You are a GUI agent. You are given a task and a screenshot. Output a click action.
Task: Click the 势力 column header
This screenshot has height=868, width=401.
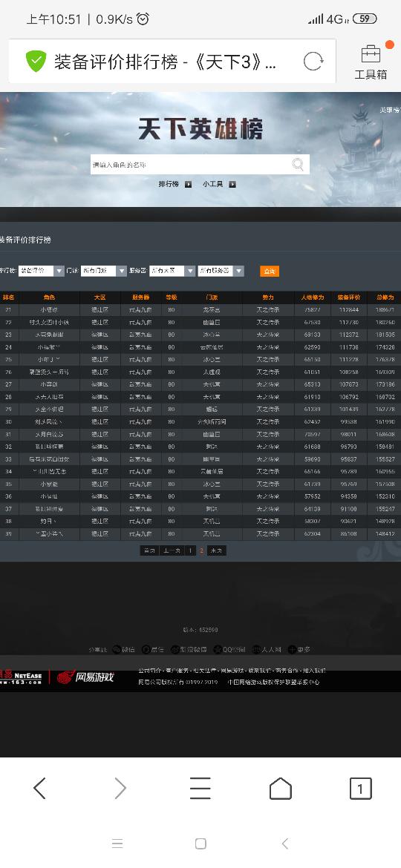click(x=268, y=297)
